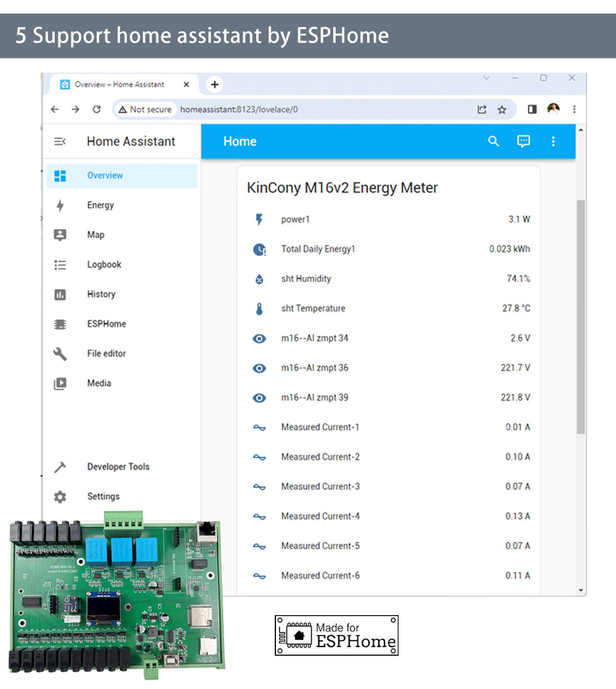This screenshot has height=689, width=616.
Task: Open ESPHome chip icon in sidebar
Action: pos(60,324)
